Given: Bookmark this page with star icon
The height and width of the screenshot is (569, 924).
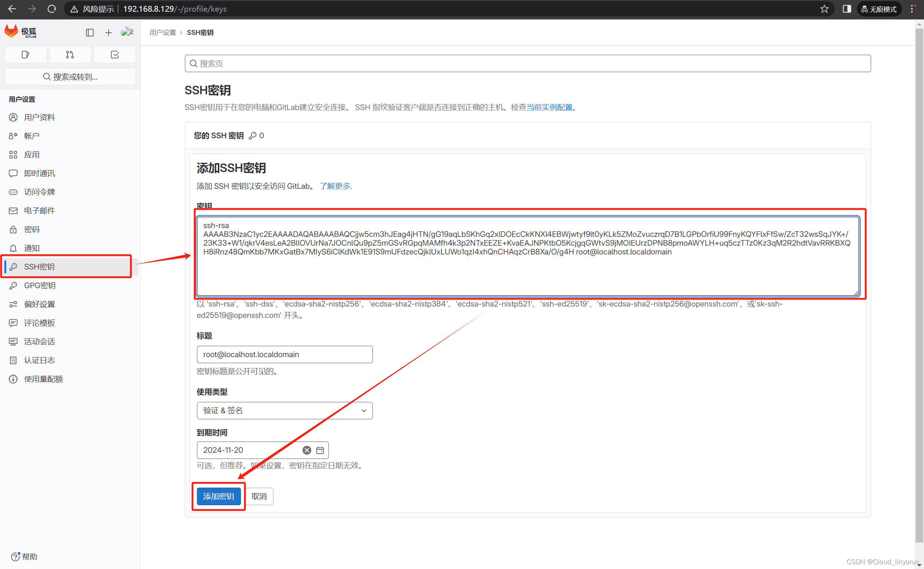Looking at the screenshot, I should click(x=824, y=9).
